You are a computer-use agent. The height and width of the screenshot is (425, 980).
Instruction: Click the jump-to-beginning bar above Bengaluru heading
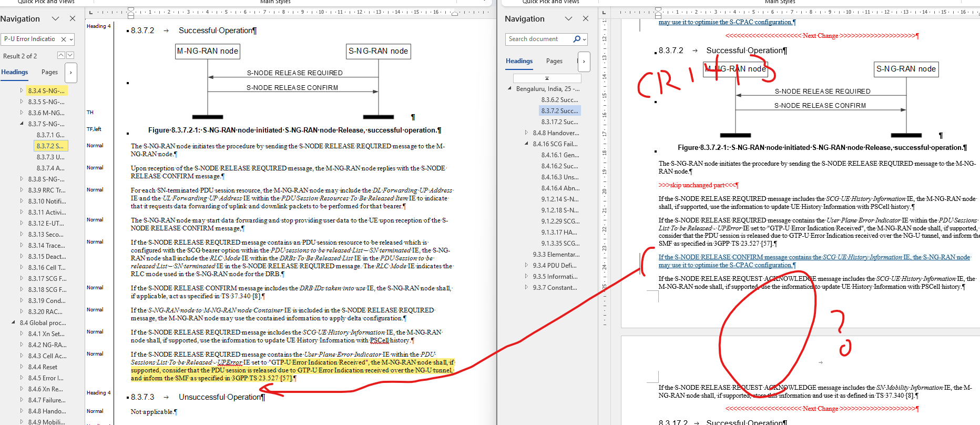tap(546, 78)
